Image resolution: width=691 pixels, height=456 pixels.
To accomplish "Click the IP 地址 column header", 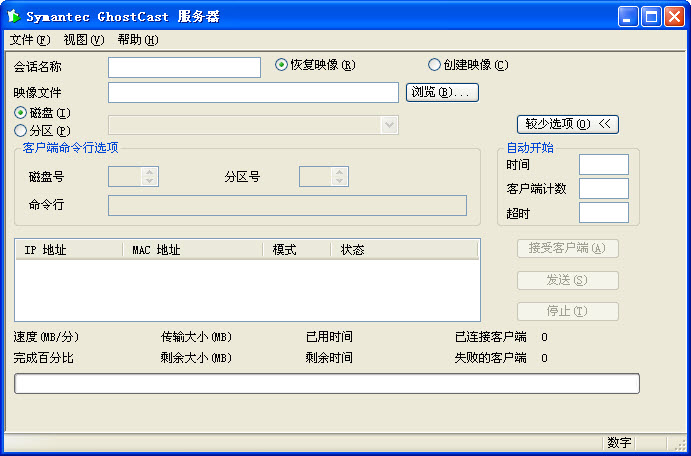I will [x=69, y=250].
